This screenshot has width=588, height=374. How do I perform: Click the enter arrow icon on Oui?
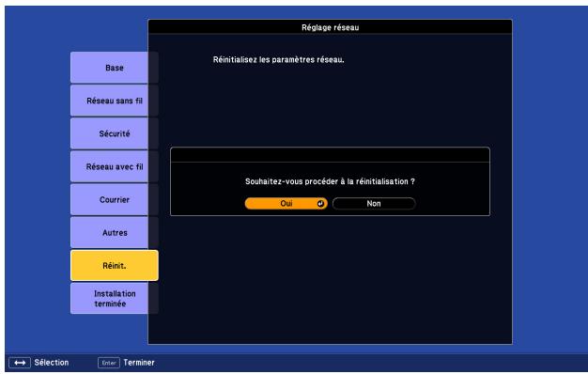point(320,203)
